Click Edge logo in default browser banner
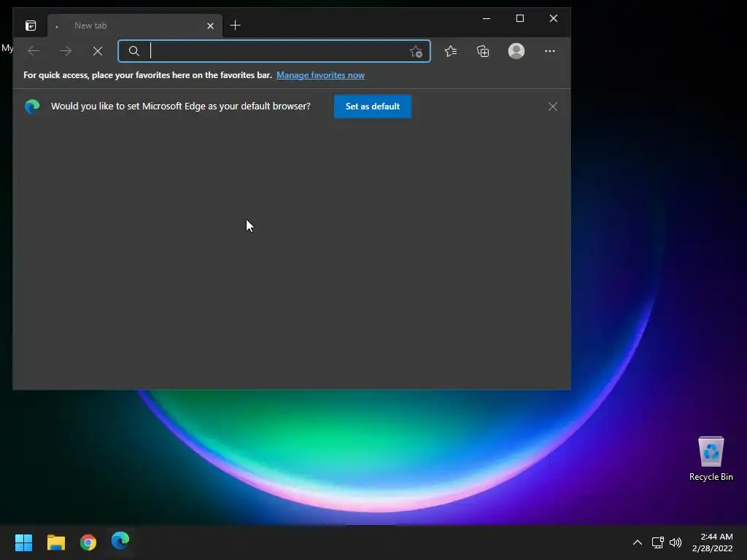The width and height of the screenshot is (747, 560). click(32, 106)
